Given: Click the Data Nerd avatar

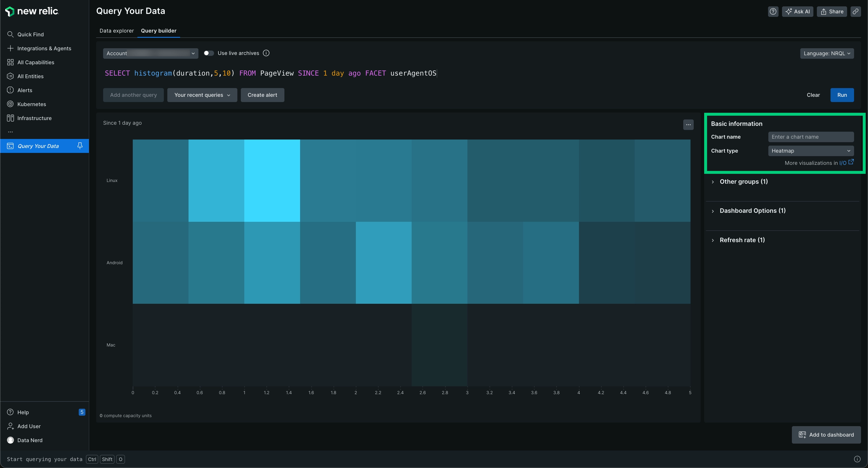Looking at the screenshot, I should click(x=10, y=440).
